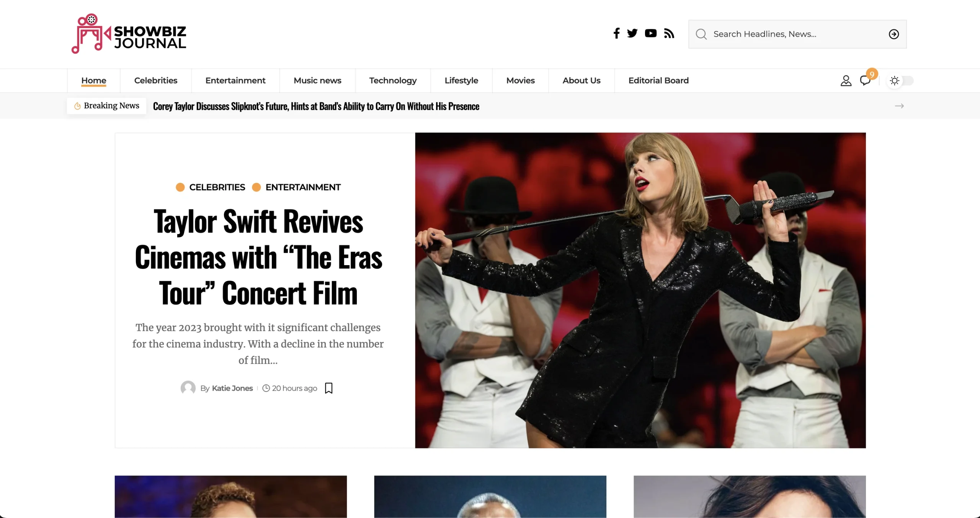Open Taylor Swift featured image

640,290
